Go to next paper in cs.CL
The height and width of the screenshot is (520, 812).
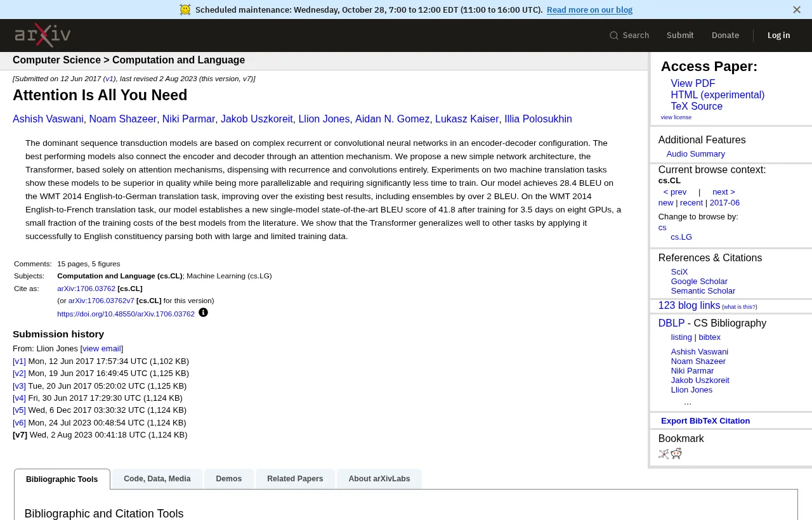[724, 192]
